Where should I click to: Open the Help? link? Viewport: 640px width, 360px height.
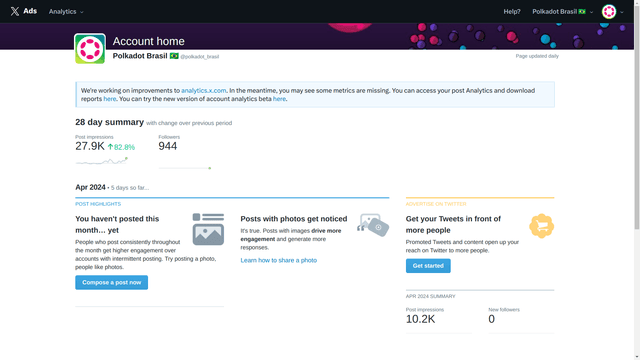pyautogui.click(x=512, y=12)
